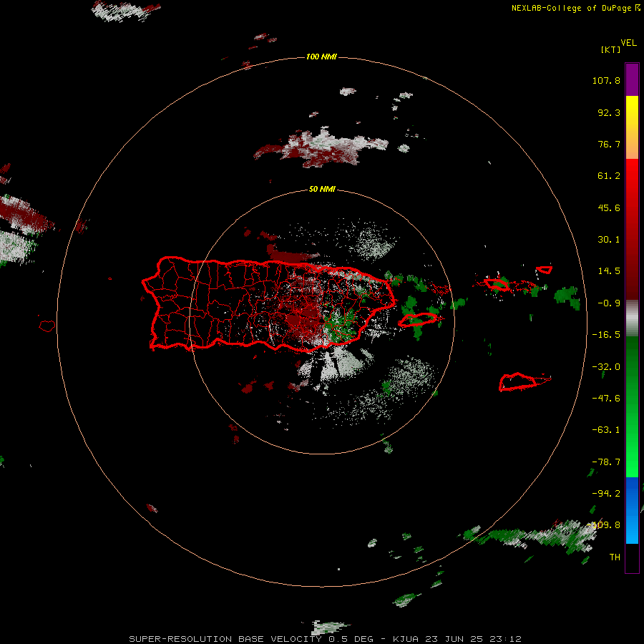Image resolution: width=644 pixels, height=644 pixels.
Task: Click the -63.1 value on velocity scale
Action: pyautogui.click(x=606, y=430)
